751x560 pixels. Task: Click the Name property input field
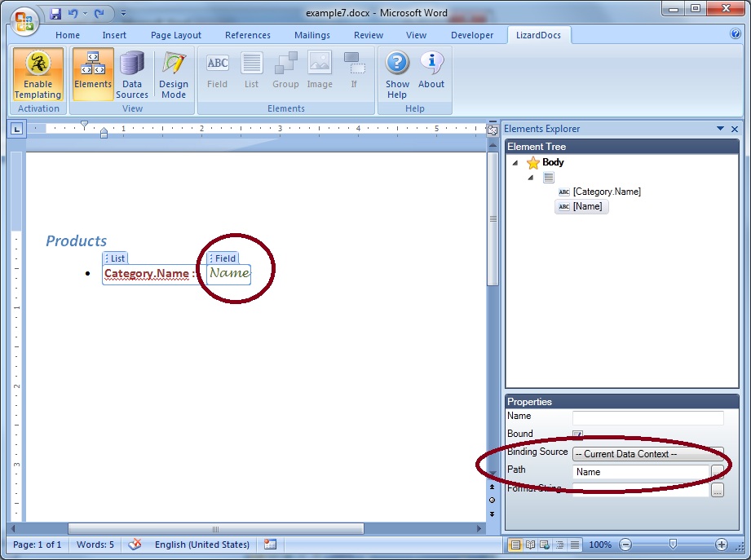coord(647,417)
